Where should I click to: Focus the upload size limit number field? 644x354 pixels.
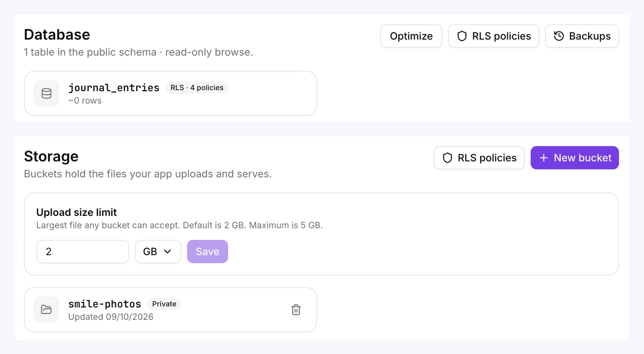coord(83,251)
